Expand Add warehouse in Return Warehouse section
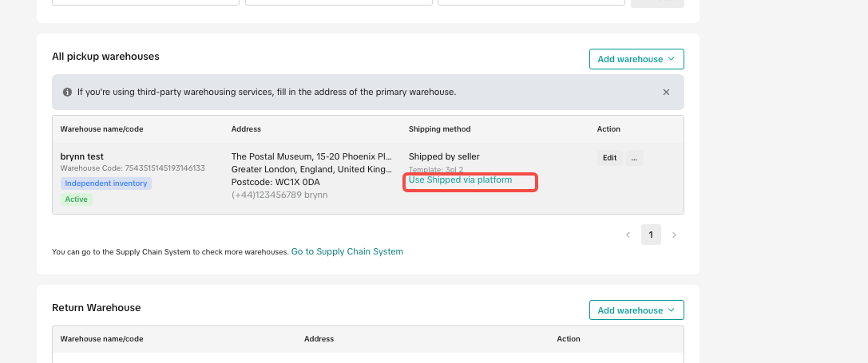The height and width of the screenshot is (363, 868). pyautogui.click(x=636, y=310)
